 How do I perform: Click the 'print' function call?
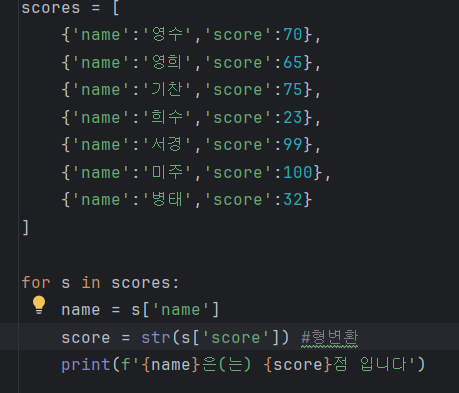pyautogui.click(x=86, y=365)
